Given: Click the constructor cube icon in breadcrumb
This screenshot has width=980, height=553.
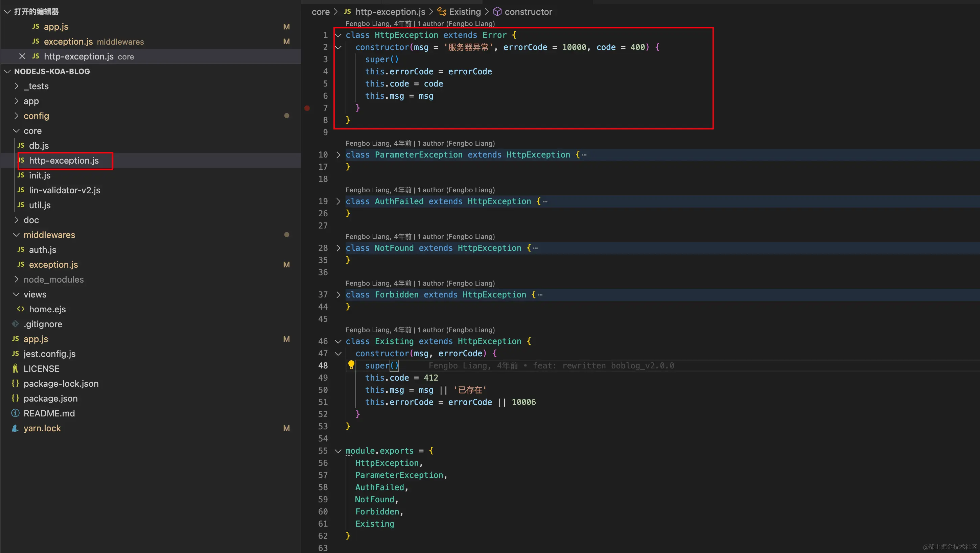Looking at the screenshot, I should click(497, 12).
